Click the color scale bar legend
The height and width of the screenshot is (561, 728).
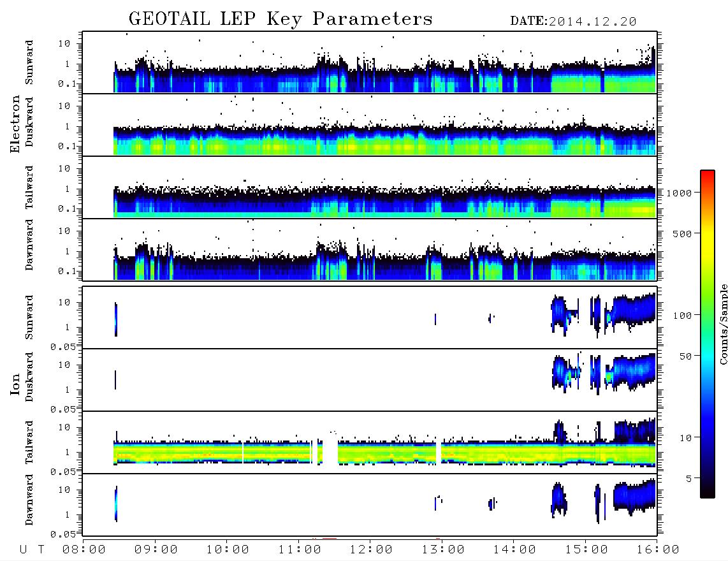point(708,334)
